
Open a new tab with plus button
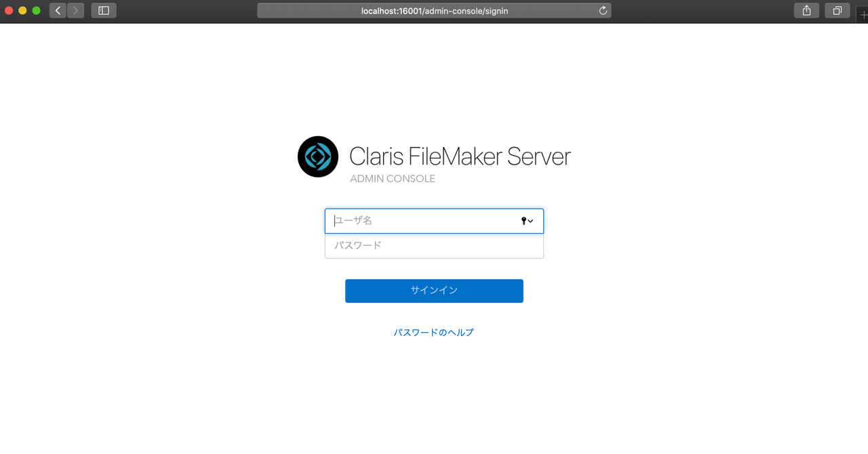(863, 12)
